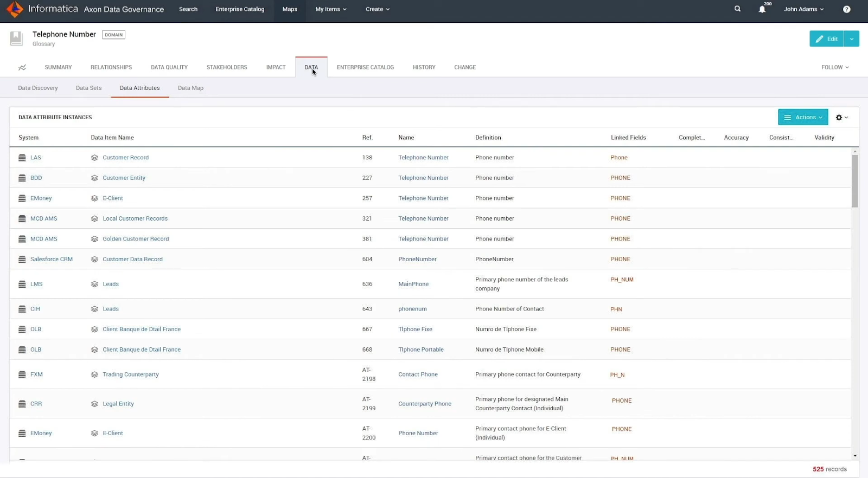Viewport: 868px width, 478px height.
Task: Expand the Edit button dropdown arrow
Action: 852,38
